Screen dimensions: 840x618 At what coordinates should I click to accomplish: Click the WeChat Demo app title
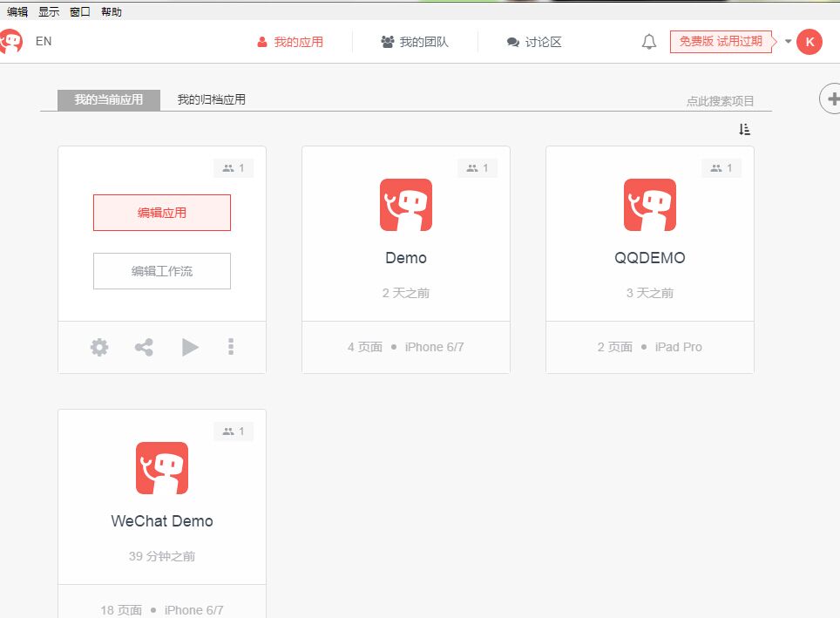[x=162, y=521]
